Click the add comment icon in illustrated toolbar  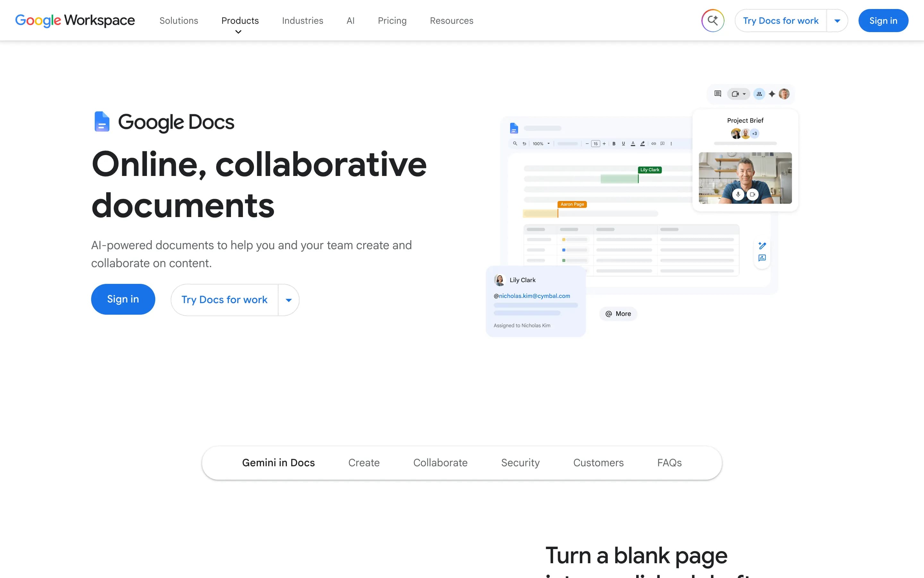(x=663, y=144)
